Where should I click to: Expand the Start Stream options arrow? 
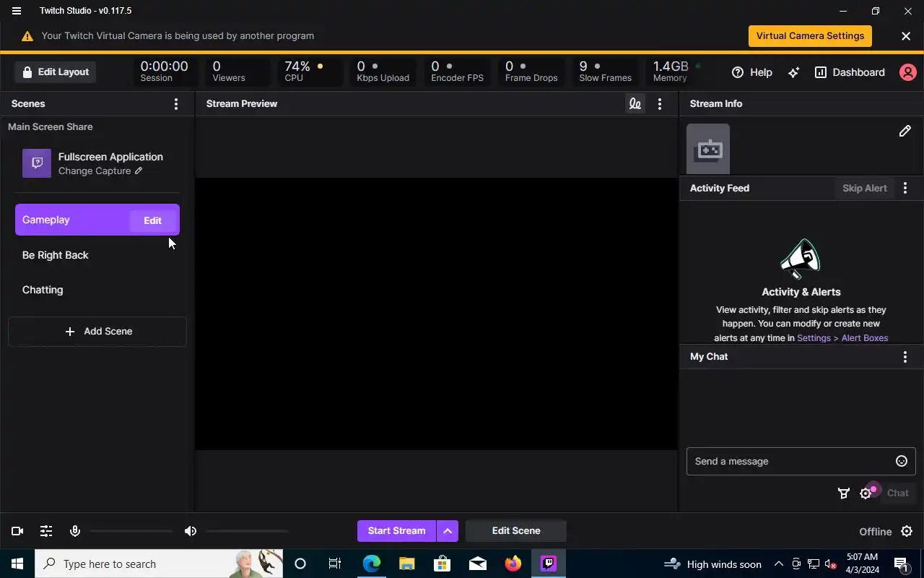click(448, 531)
